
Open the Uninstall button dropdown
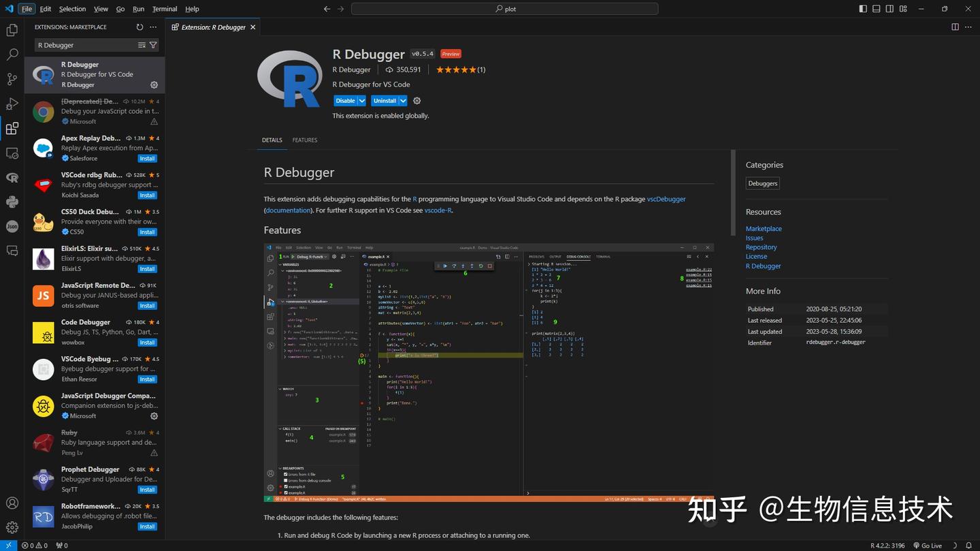pyautogui.click(x=403, y=100)
